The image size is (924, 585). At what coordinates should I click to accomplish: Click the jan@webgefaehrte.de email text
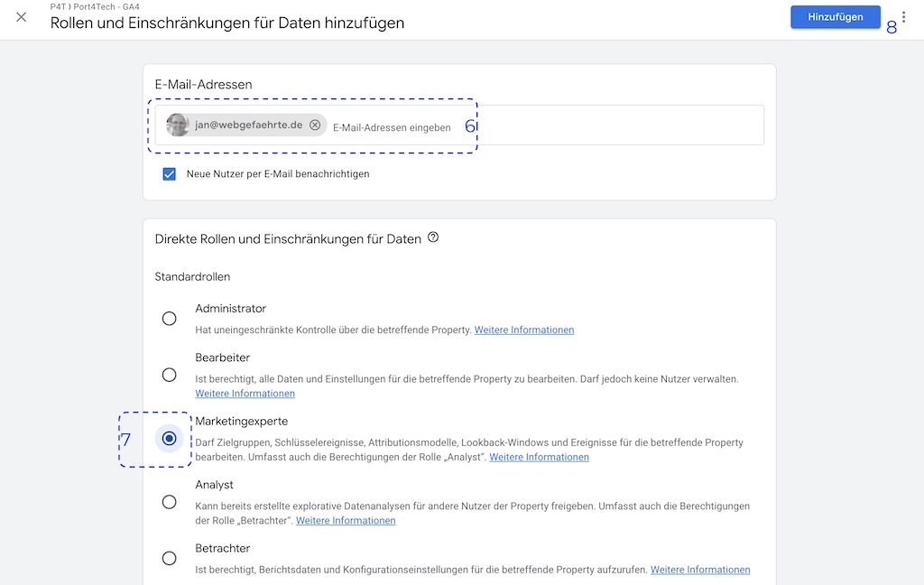click(249, 125)
